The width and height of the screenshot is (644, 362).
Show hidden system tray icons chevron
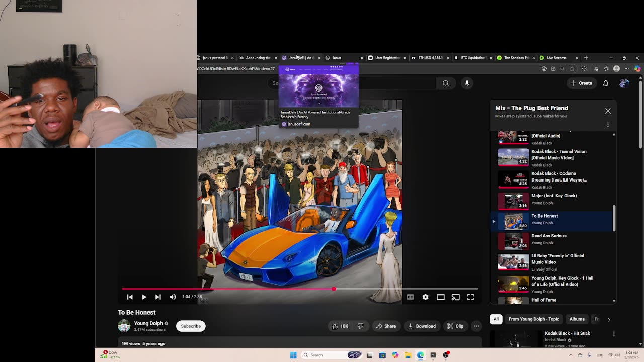(x=571, y=355)
